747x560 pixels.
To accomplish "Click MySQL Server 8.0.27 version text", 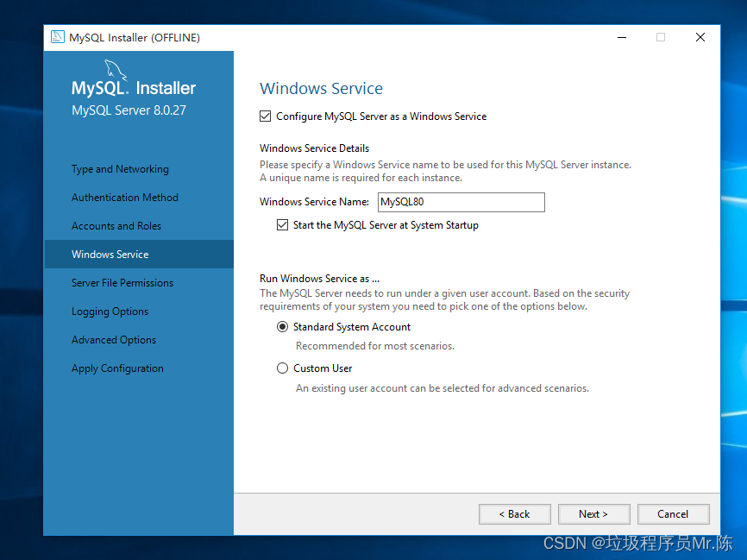I will (x=129, y=110).
